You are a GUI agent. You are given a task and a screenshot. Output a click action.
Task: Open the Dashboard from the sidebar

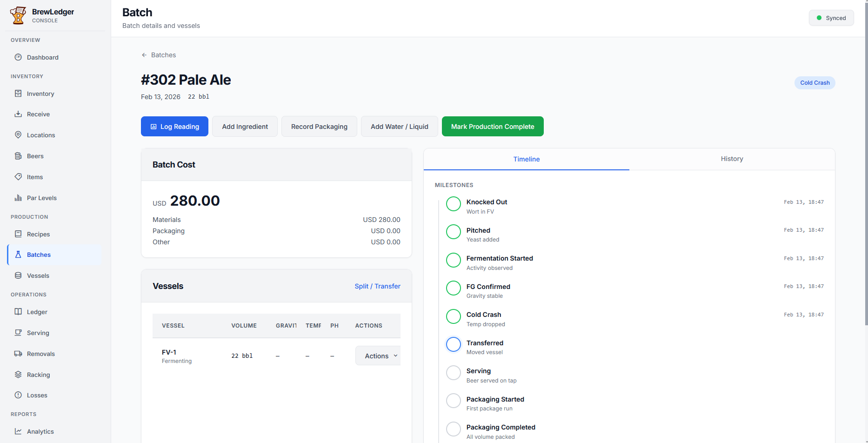[x=42, y=57]
